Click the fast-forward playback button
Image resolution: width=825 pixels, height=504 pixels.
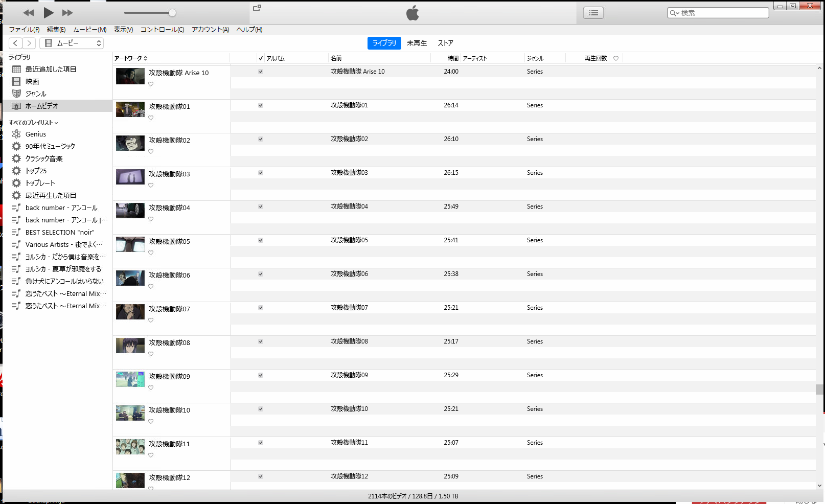[x=67, y=13]
